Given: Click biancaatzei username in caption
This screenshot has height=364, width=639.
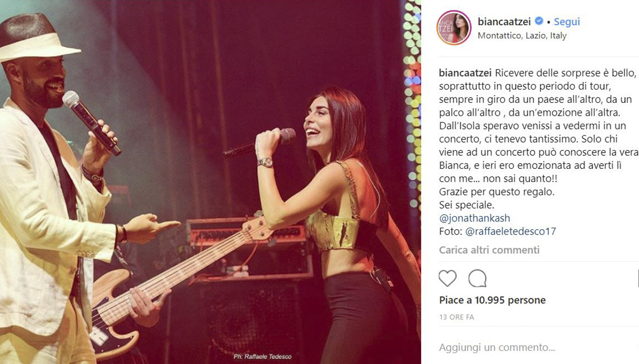Looking at the screenshot, I should [464, 73].
